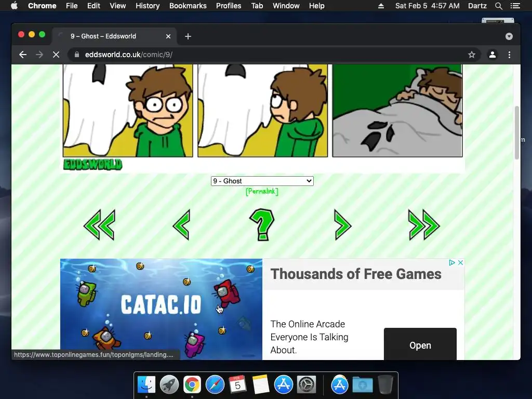Image resolution: width=532 pixels, height=399 pixels.
Task: Click the Chrome icon in the dock
Action: pyautogui.click(x=192, y=385)
